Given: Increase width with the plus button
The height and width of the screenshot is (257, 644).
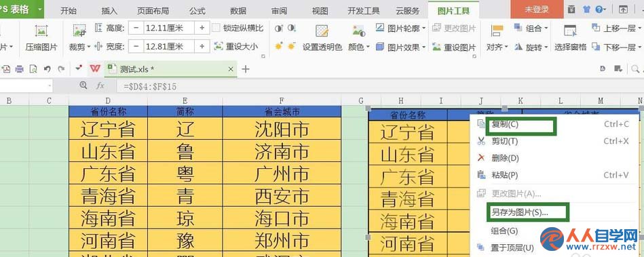Looking at the screenshot, I should pos(202,46).
